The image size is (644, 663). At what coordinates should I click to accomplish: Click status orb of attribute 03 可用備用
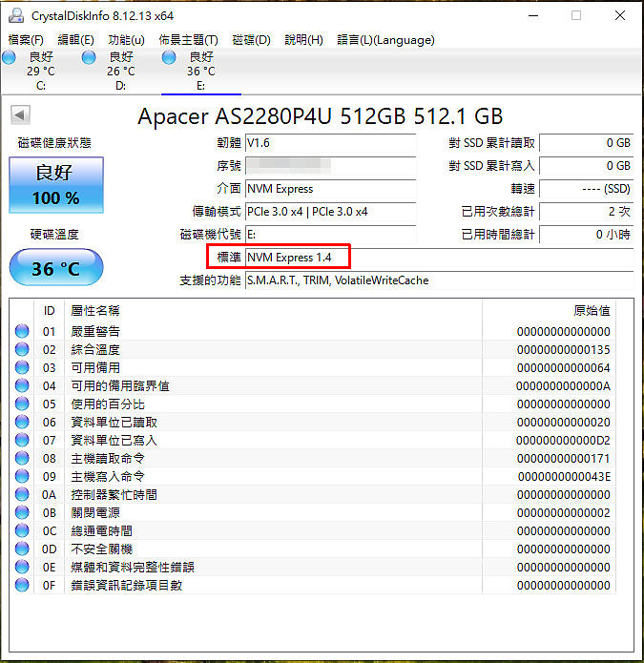pyautogui.click(x=22, y=367)
